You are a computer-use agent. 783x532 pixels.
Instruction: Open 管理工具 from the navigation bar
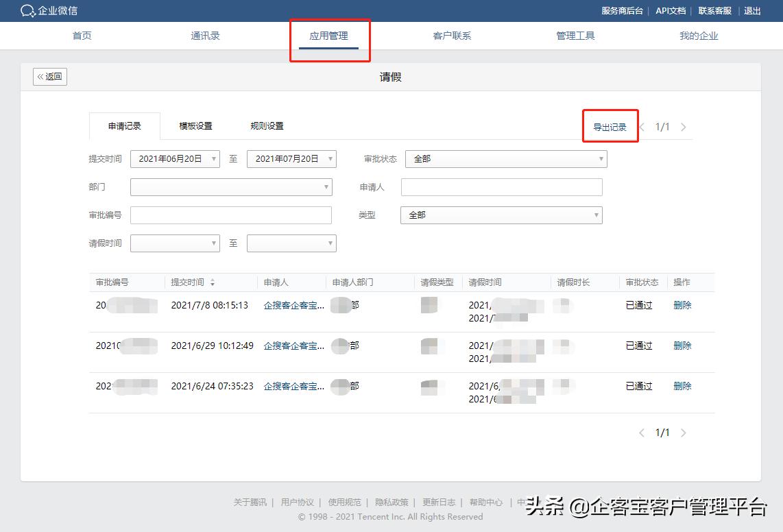575,36
